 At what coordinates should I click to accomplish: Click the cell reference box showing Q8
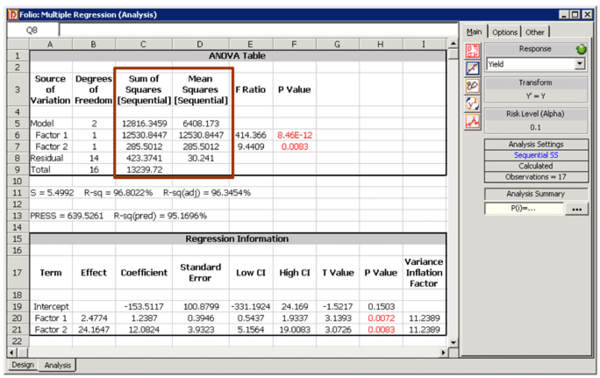[33, 30]
